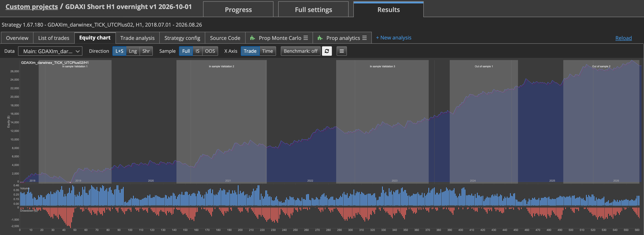Click the Out of sample 1 label
Viewport: 644px width, 235px height.
(484, 66)
